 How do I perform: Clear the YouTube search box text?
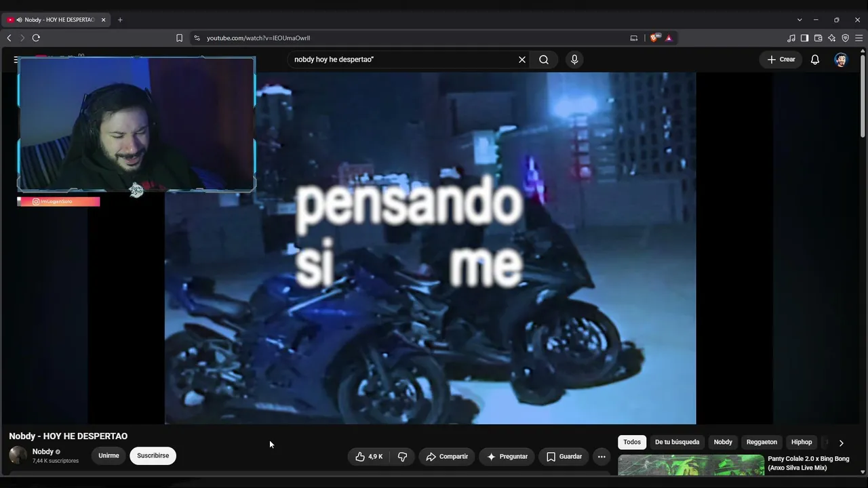click(522, 60)
